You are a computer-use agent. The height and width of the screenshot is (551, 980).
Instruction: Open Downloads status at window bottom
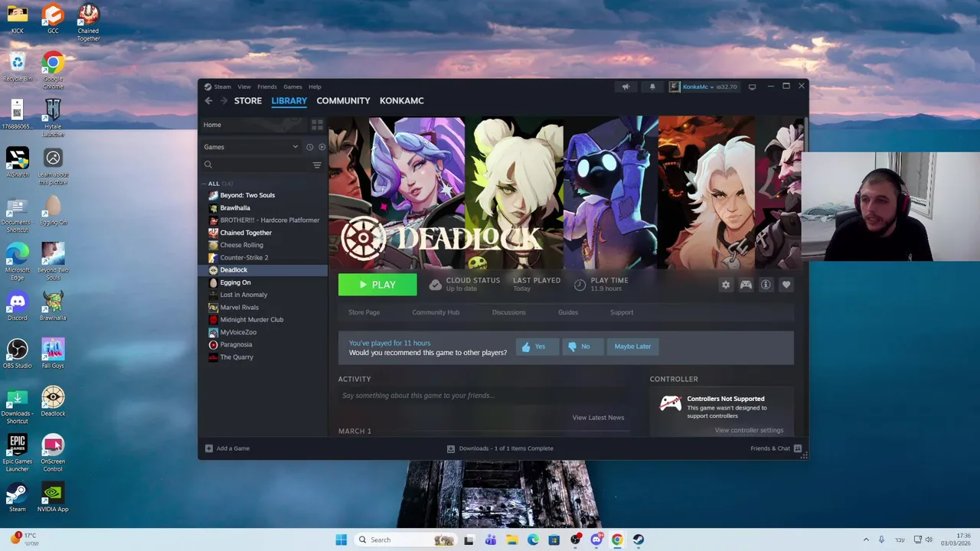tap(500, 448)
